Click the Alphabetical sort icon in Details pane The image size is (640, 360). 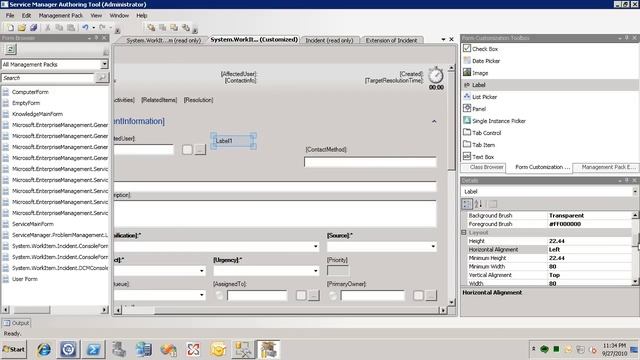478,204
